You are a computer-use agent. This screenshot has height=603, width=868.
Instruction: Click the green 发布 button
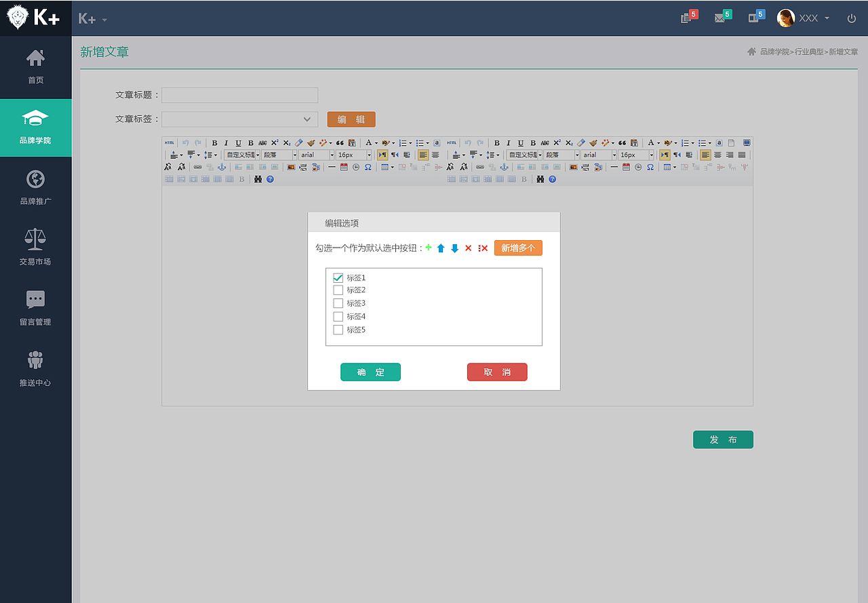click(x=723, y=440)
